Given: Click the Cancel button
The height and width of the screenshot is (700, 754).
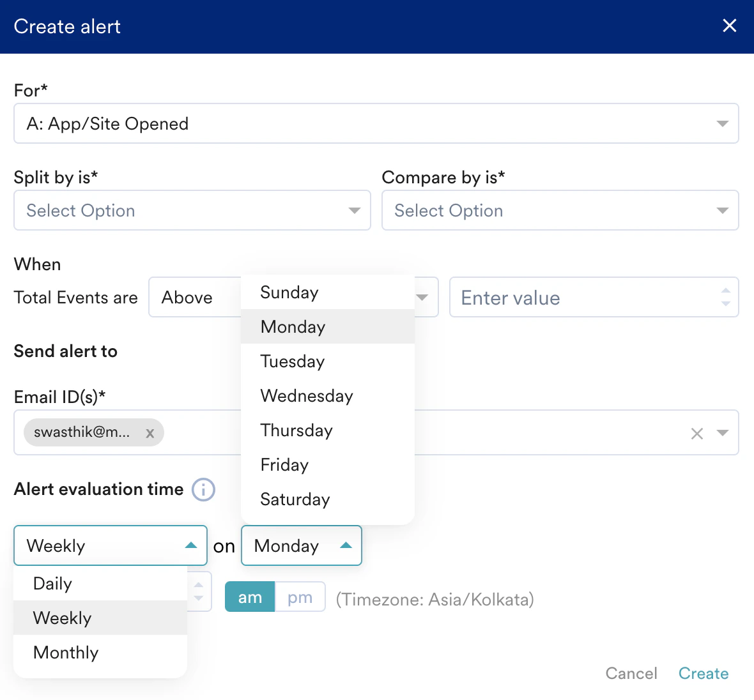Looking at the screenshot, I should point(631,673).
